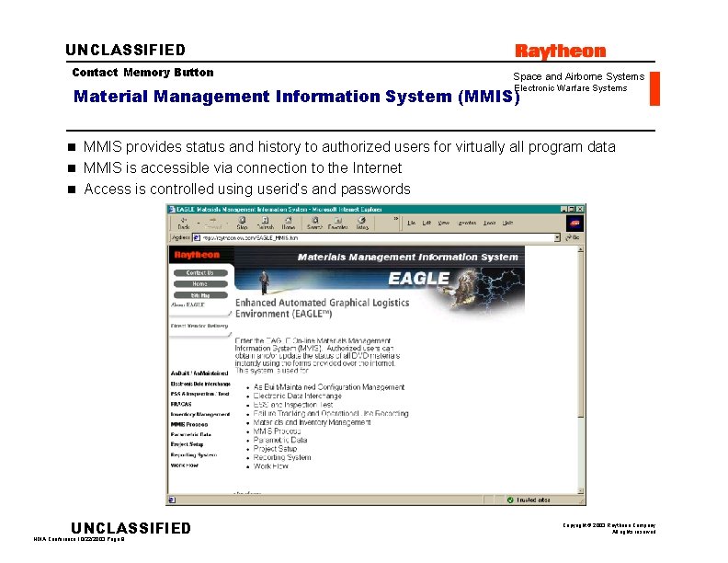Screen dimensions: 728x563
Task: Click the Forward navigation button
Action: tap(213, 224)
